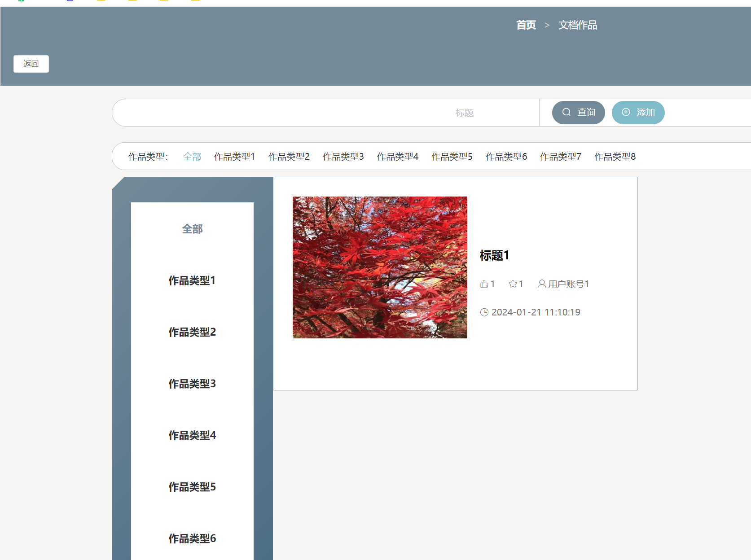Select 作品类型3 in the filter bar
751x560 pixels.
click(343, 157)
